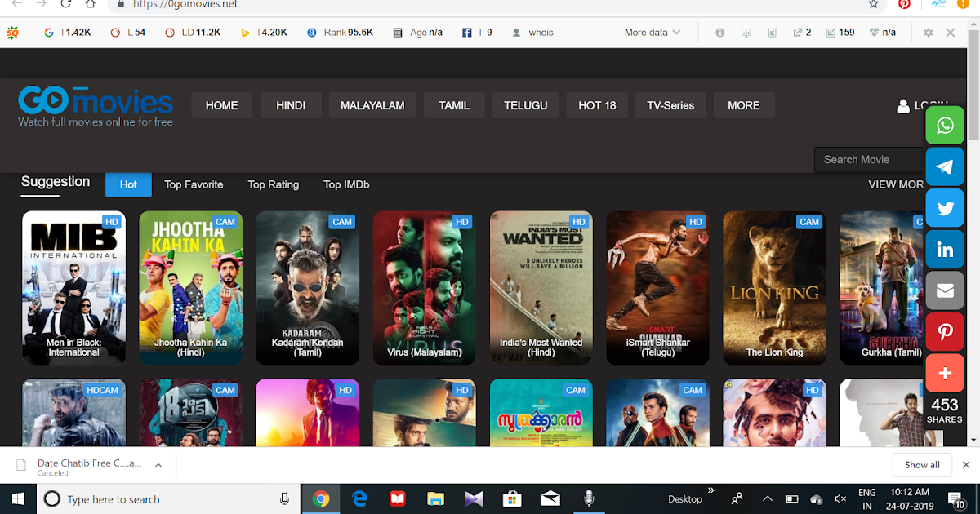The image size is (980, 514).
Task: Share page via Pinterest sidebar icon
Action: point(945,332)
